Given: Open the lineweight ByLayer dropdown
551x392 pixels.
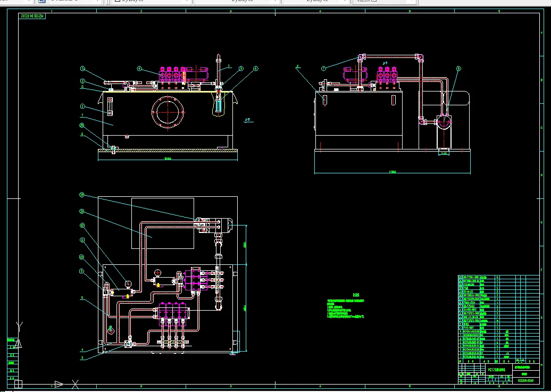Looking at the screenshot, I should click(316, 1).
